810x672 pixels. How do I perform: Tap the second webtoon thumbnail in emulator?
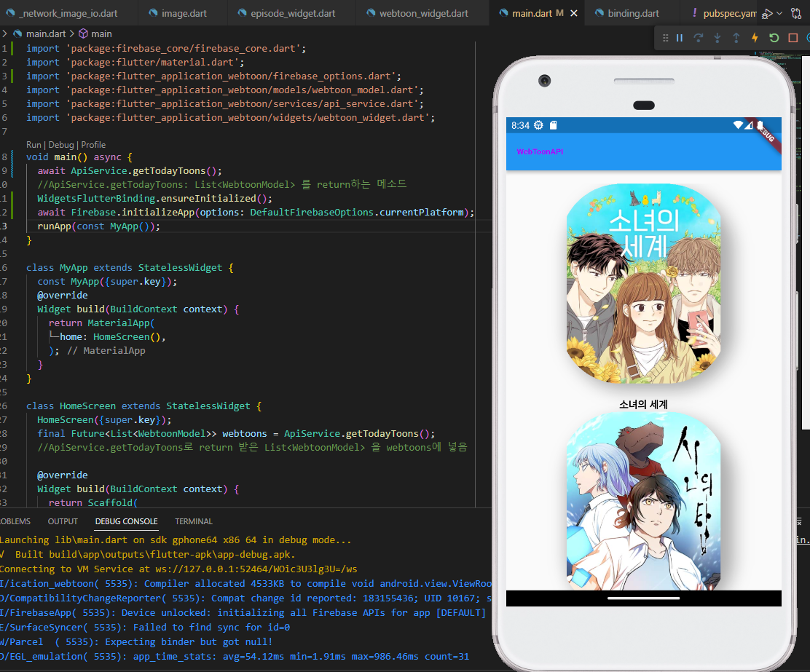(x=644, y=501)
